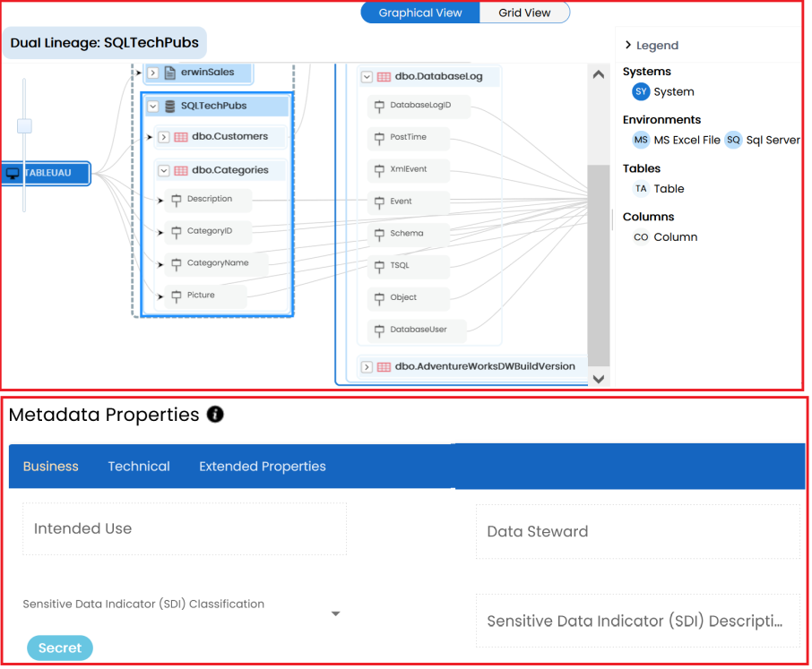Click the CategoryID column icon

176,232
